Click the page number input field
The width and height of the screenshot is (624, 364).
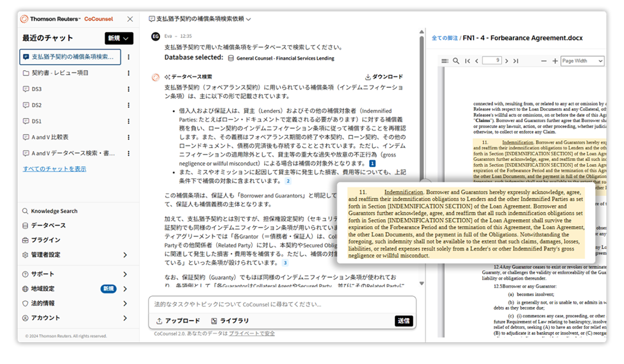tap(491, 60)
